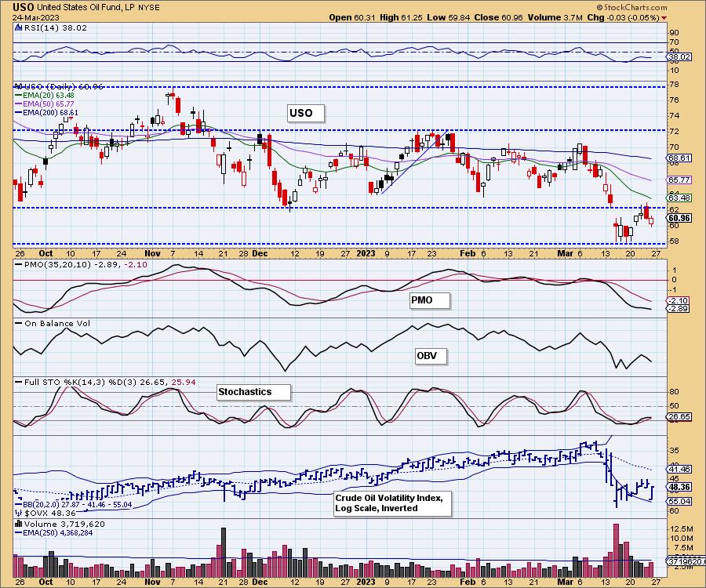This screenshot has height=588, width=706.
Task: Click the 60.96 last price tag
Action: [680, 218]
